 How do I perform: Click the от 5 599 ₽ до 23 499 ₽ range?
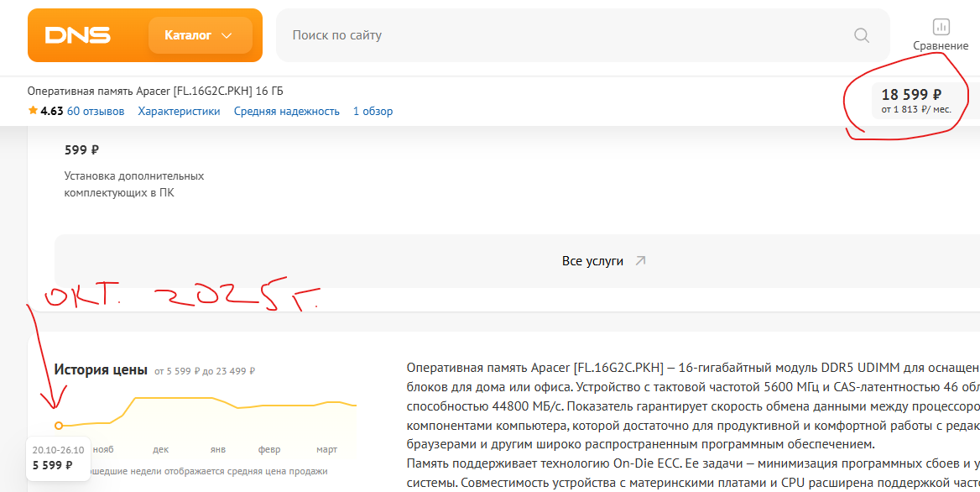point(205,371)
